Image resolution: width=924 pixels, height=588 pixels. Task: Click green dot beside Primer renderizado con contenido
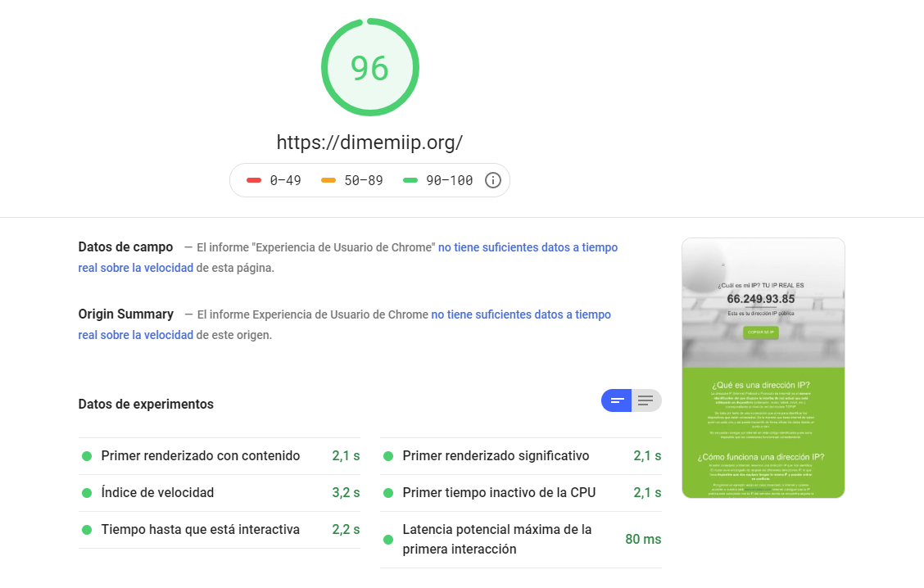(87, 455)
